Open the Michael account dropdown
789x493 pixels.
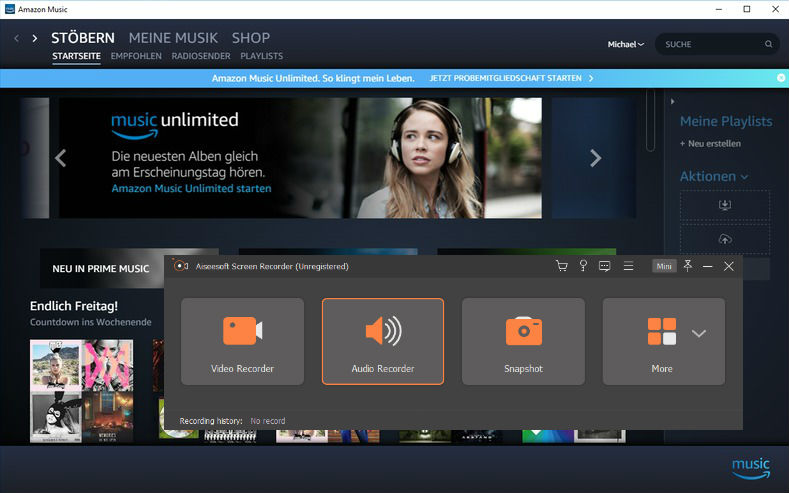625,44
